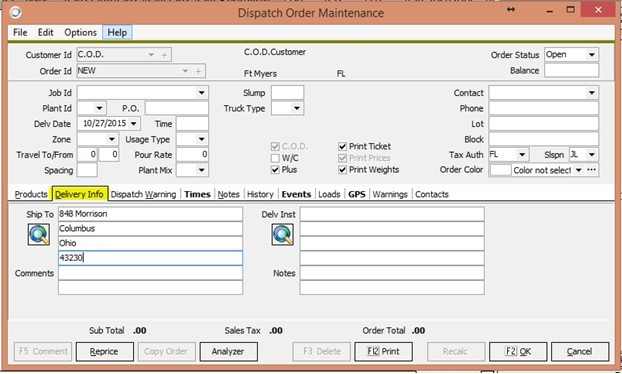
Task: Click the Phone input field
Action: 543,108
